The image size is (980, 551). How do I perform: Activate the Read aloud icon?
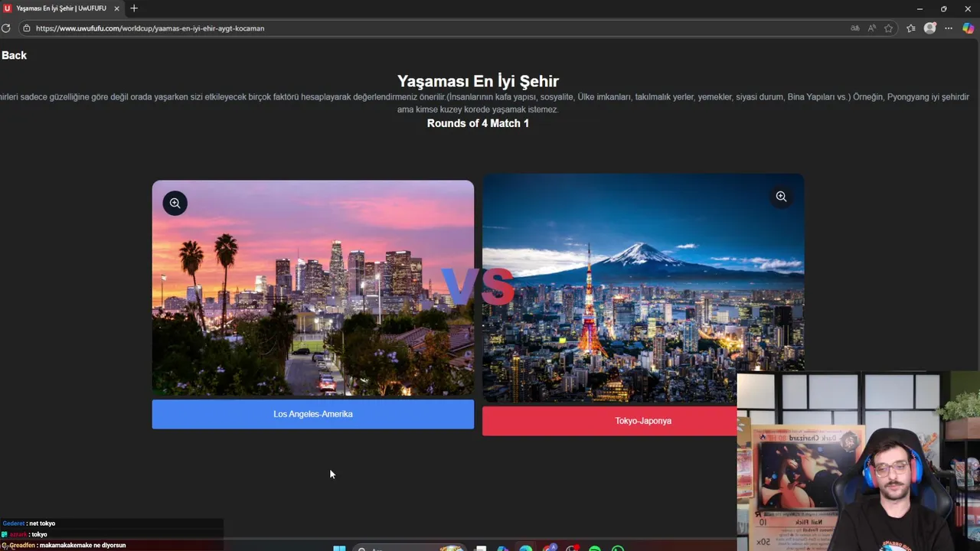pyautogui.click(x=871, y=28)
